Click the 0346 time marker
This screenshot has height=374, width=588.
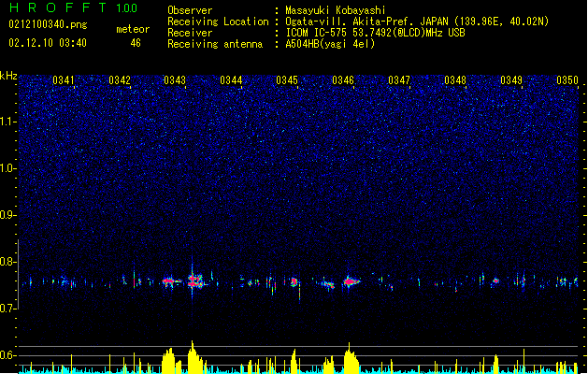click(343, 80)
